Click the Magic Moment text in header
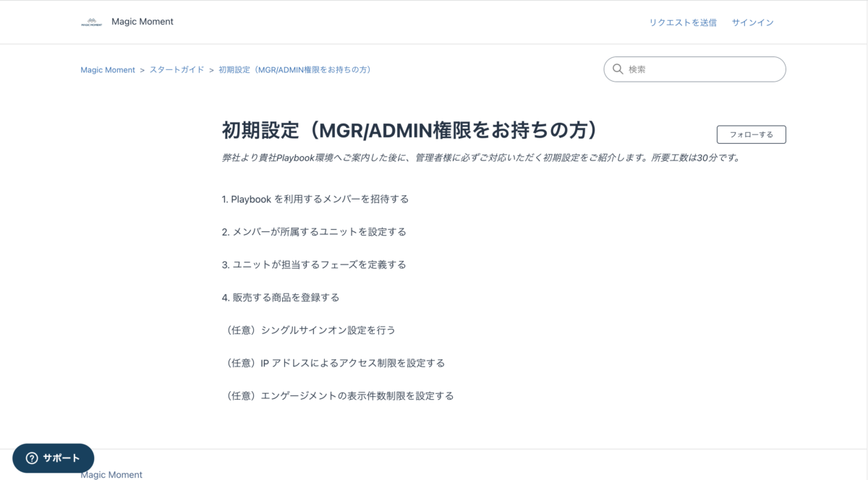Screen dimensions: 868x480 point(142,22)
